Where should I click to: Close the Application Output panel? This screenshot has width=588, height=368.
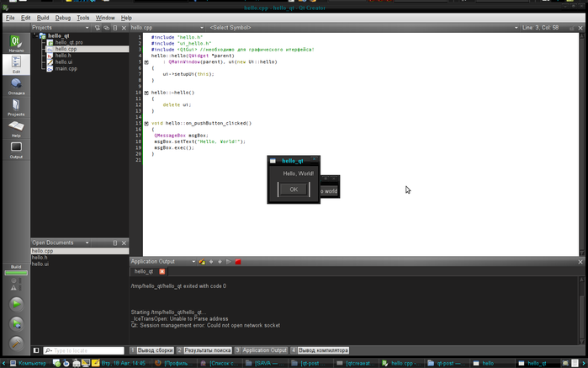click(580, 262)
